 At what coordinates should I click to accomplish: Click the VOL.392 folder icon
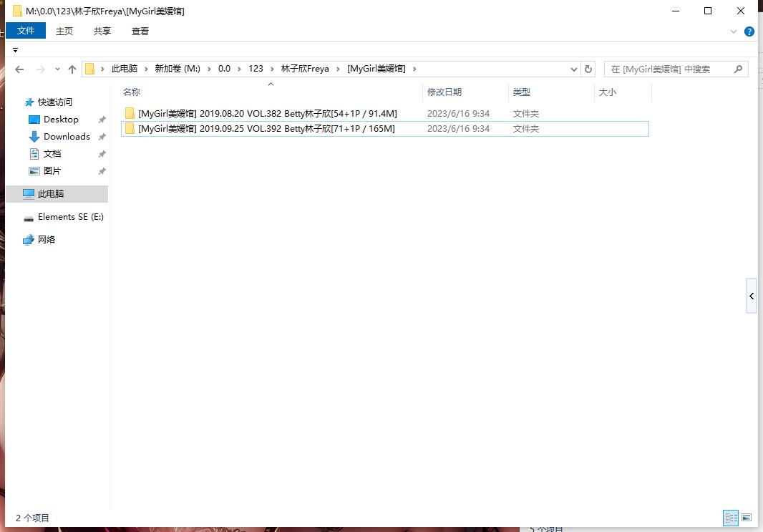(130, 128)
